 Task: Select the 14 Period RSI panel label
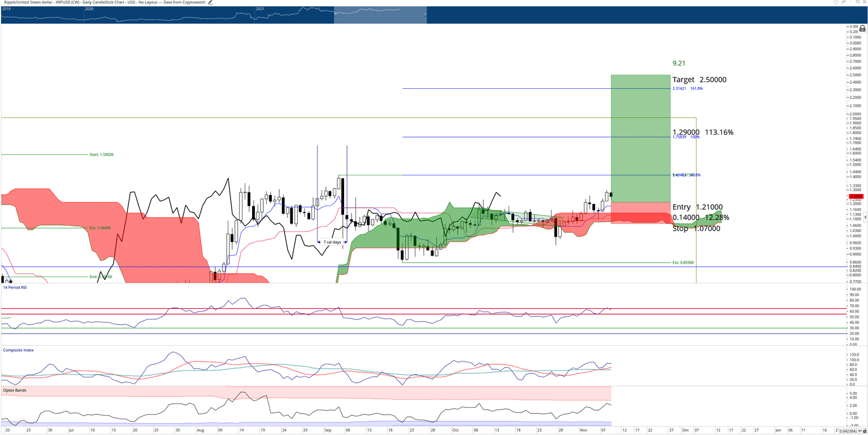[15, 287]
